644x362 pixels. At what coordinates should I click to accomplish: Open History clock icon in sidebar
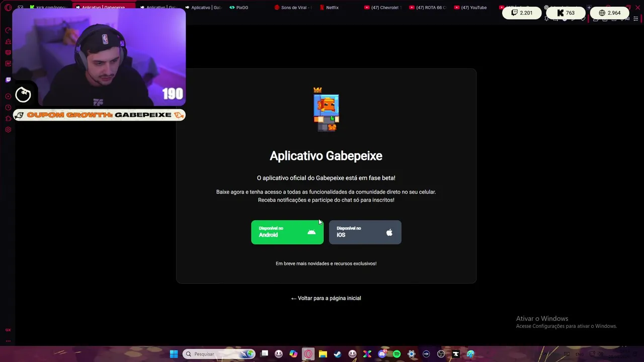pos(8,107)
